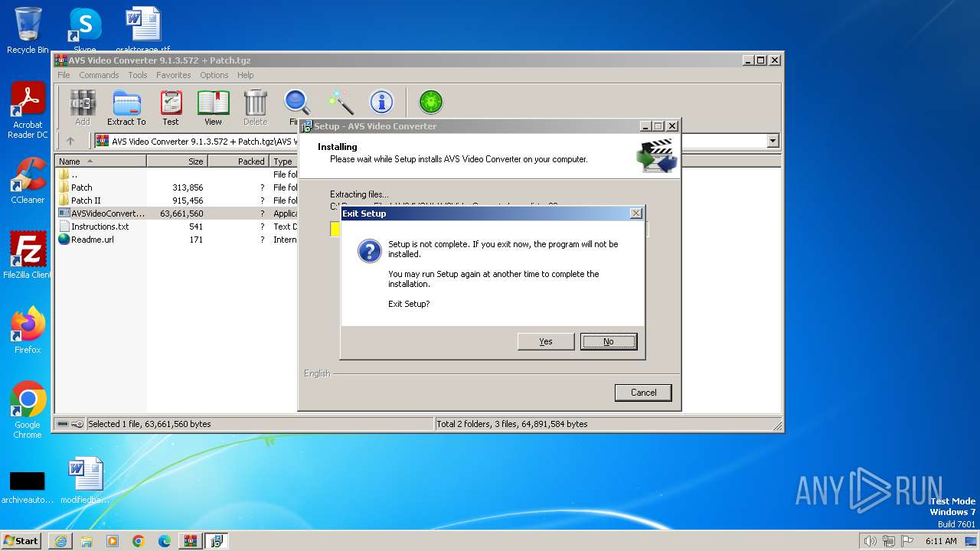Click the Chrome icon in the taskbar
The height and width of the screenshot is (551, 980).
coord(139,541)
